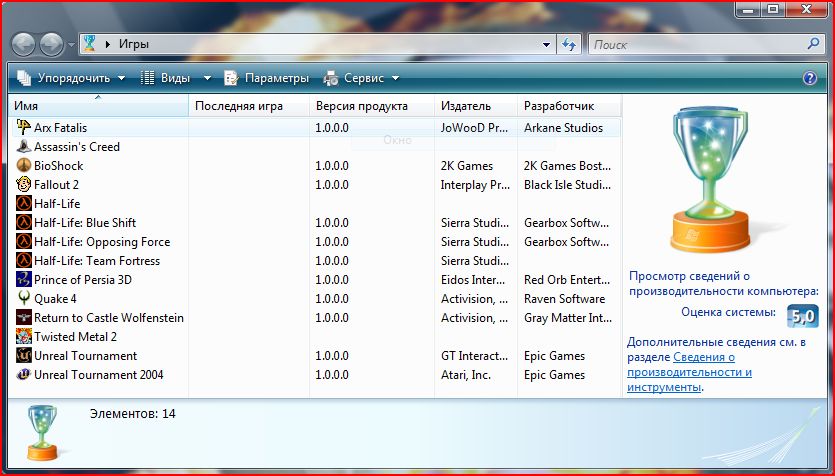The width and height of the screenshot is (835, 476).
Task: Expand the Виды dropdown arrow
Action: pyautogui.click(x=207, y=78)
